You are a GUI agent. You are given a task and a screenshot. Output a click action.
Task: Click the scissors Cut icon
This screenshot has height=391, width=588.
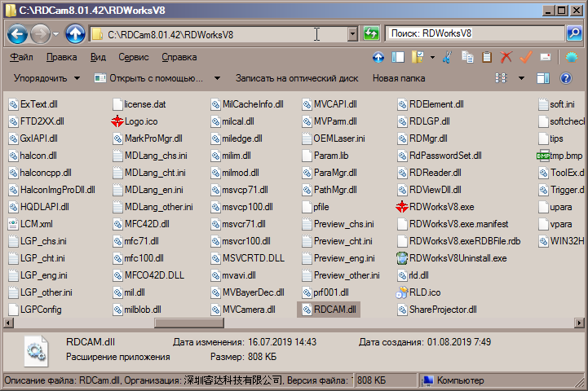[446, 58]
